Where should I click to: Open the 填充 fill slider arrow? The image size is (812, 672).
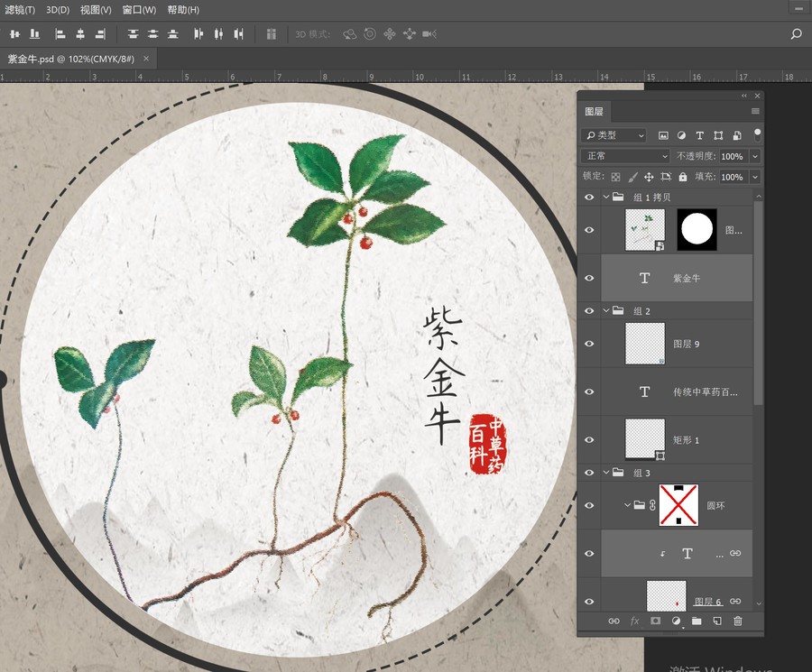click(x=755, y=177)
